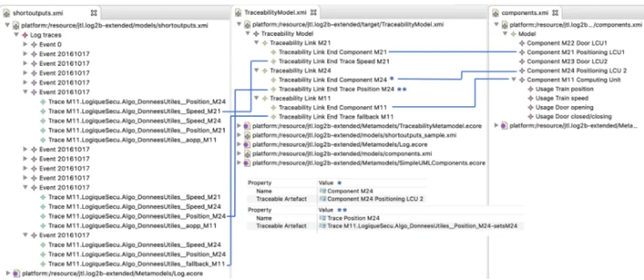Image resolution: width=644 pixels, height=280 pixels.
Task: Expand the Log.ecore resource at bottom of left panel
Action: (8, 273)
